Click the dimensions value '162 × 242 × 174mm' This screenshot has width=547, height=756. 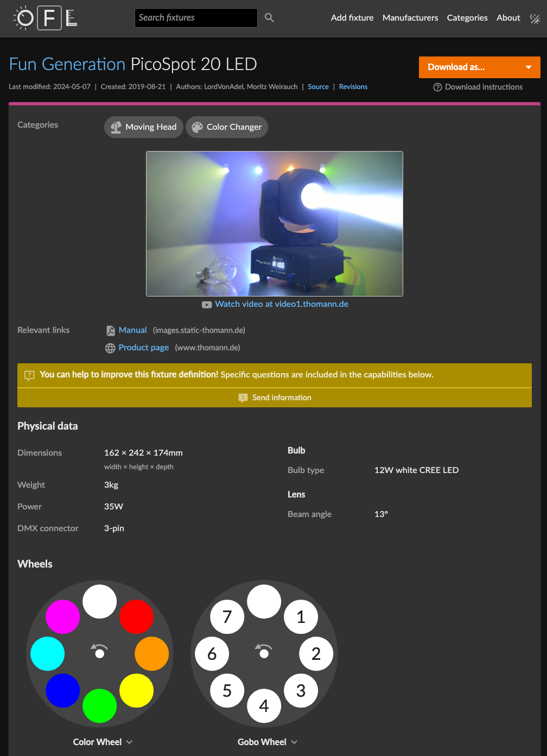143,453
